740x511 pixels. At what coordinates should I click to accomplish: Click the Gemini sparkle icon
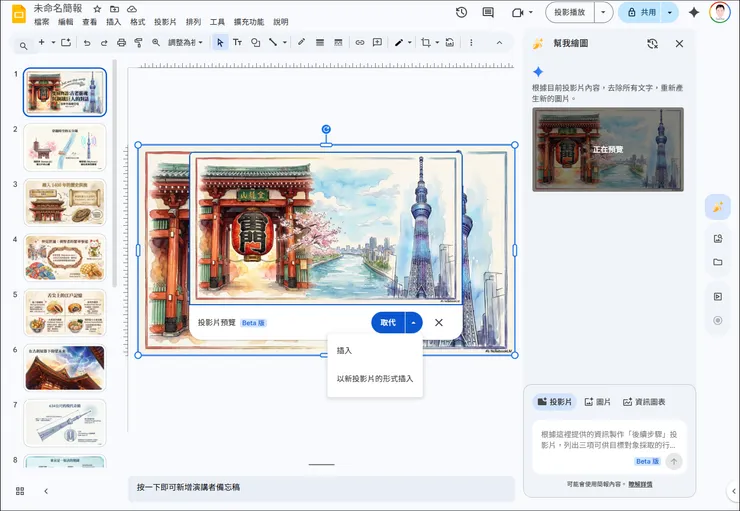coord(694,12)
